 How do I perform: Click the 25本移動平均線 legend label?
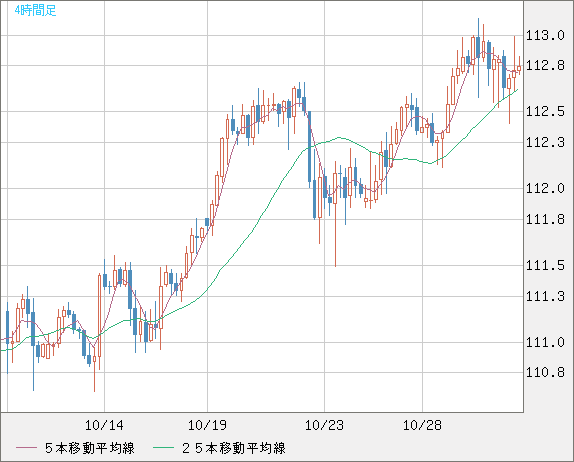(234, 448)
